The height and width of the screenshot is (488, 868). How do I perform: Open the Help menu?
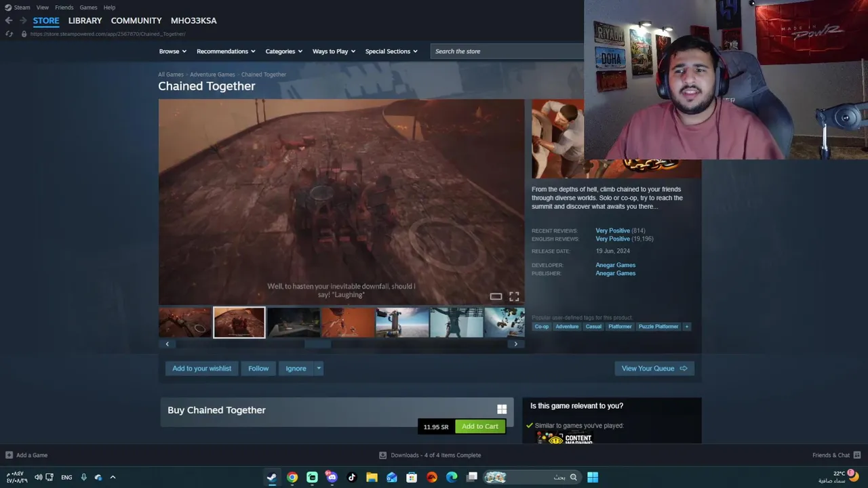(109, 7)
